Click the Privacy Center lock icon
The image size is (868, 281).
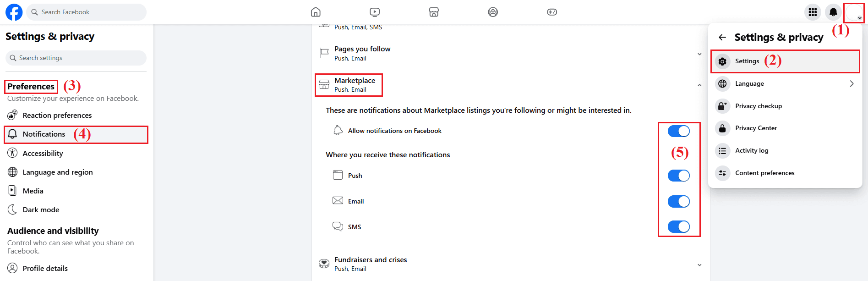pos(722,128)
